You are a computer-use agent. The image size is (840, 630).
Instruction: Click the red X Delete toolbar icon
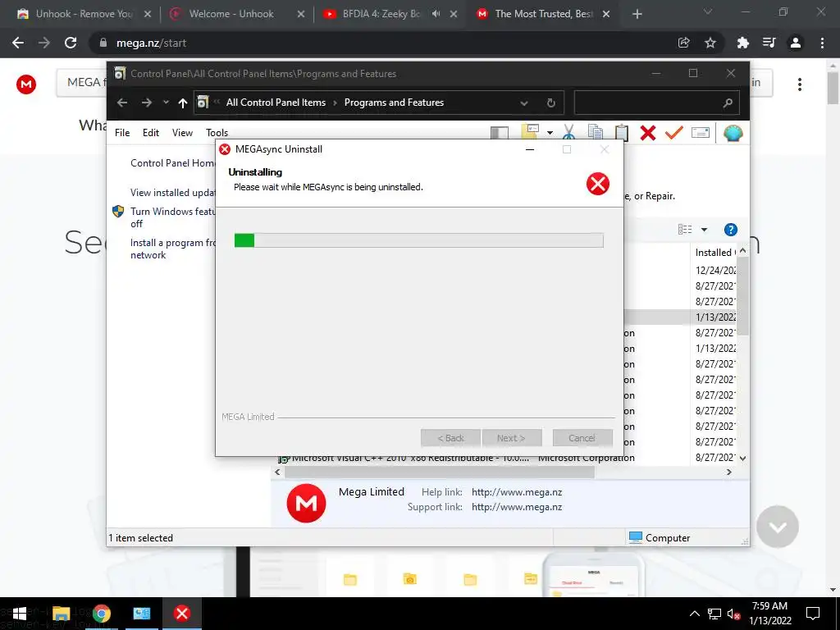pos(648,132)
